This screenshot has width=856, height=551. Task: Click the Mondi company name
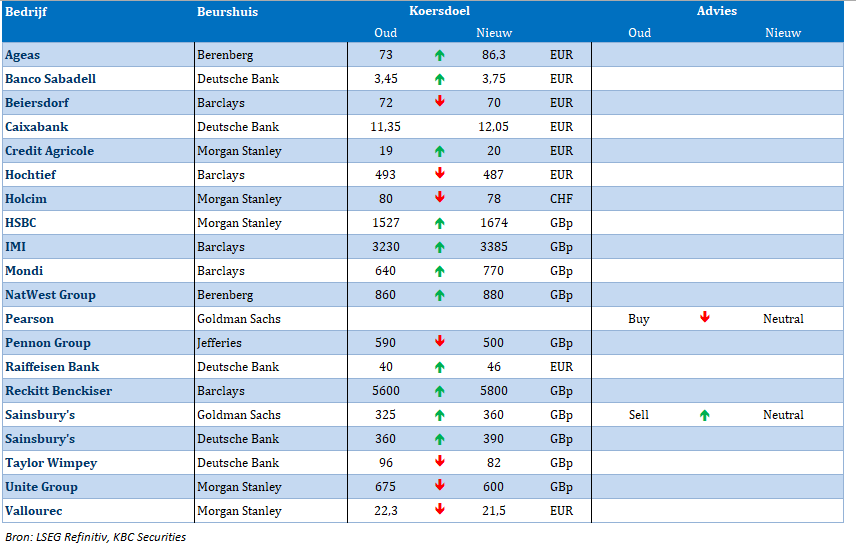24,271
